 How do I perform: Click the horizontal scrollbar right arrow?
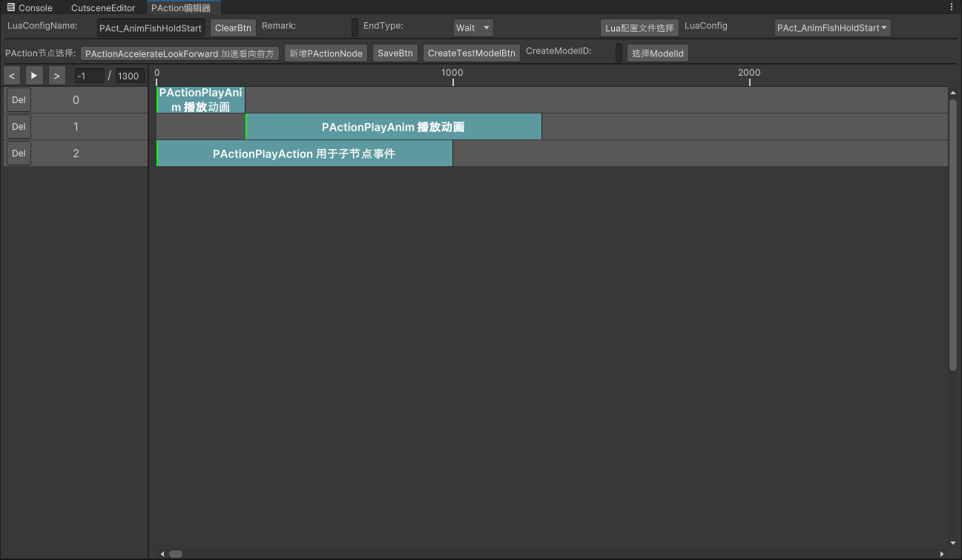point(943,554)
